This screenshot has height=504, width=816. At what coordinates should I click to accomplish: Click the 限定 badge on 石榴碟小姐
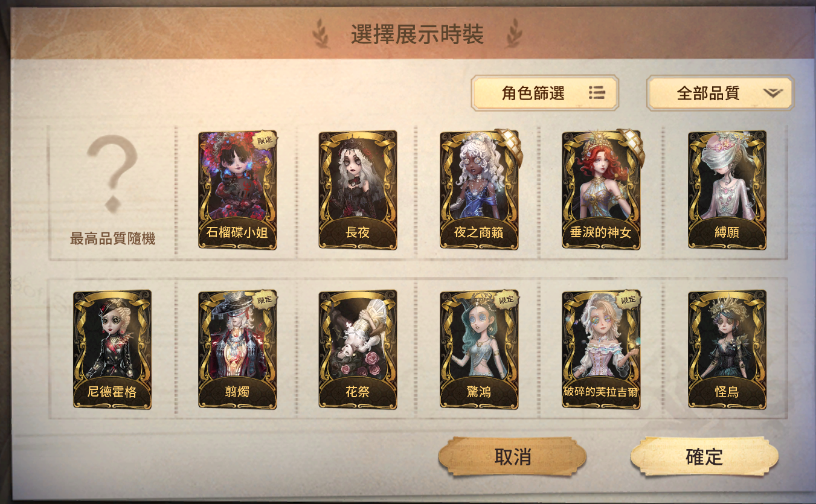click(x=265, y=140)
